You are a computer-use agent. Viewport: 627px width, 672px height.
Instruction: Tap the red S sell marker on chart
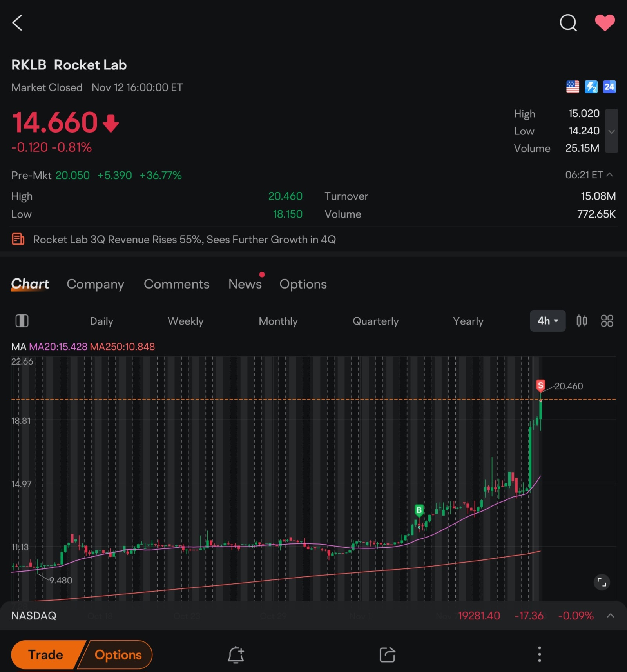coord(540,385)
